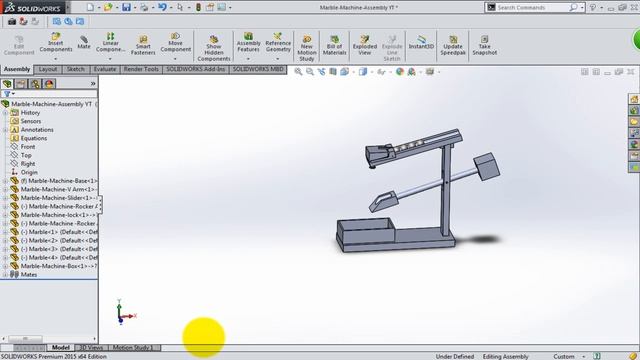The height and width of the screenshot is (360, 640).
Task: Click the Undo icon
Action: pos(162,7)
